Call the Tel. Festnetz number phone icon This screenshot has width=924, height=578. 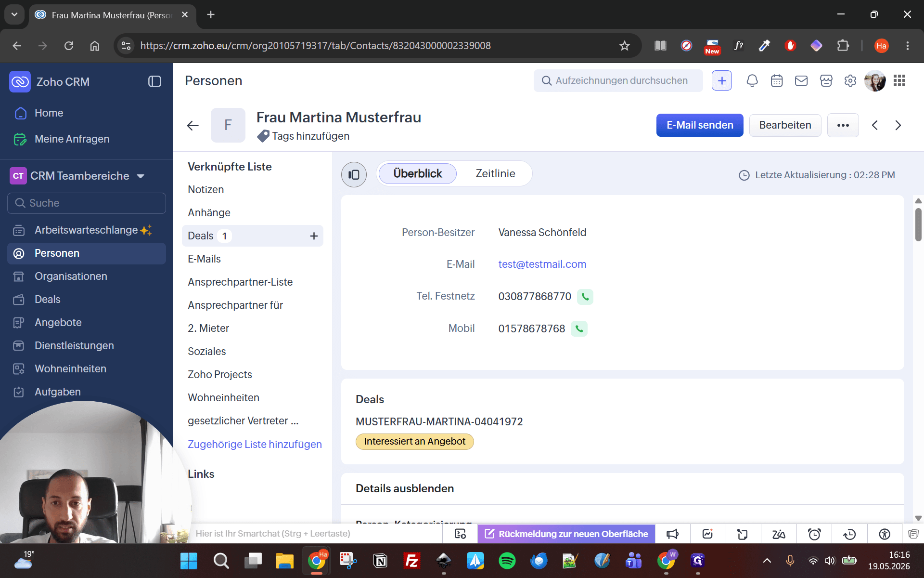pyautogui.click(x=585, y=297)
